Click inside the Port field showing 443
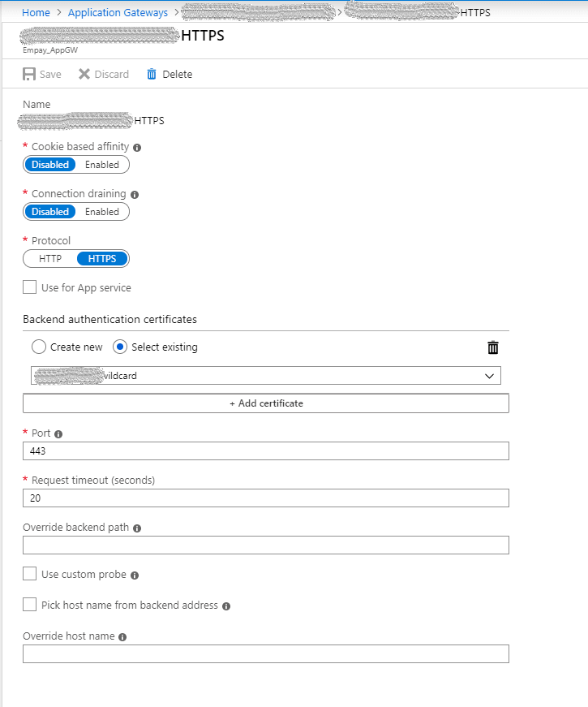The height and width of the screenshot is (707, 588). point(265,450)
